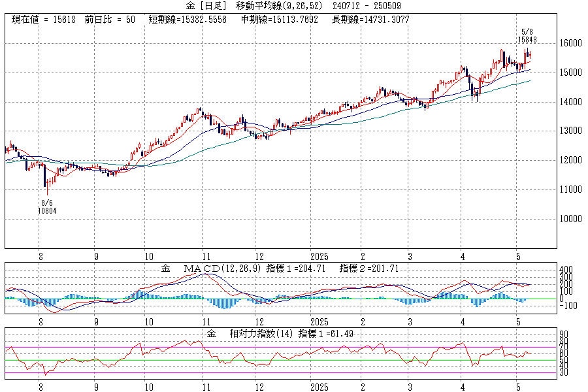The width and height of the screenshot is (588, 392).
Task: Click the "前日比 = 50" daily change
Action: coord(110,20)
